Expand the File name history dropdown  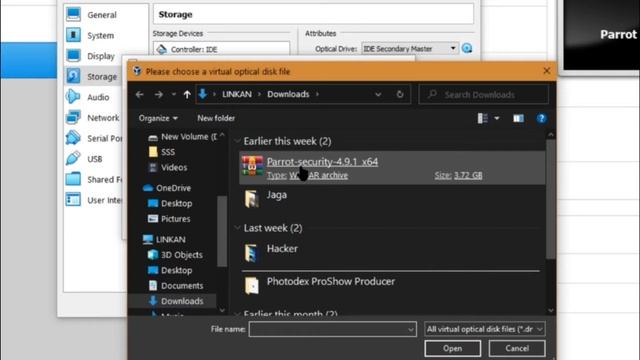point(411,329)
